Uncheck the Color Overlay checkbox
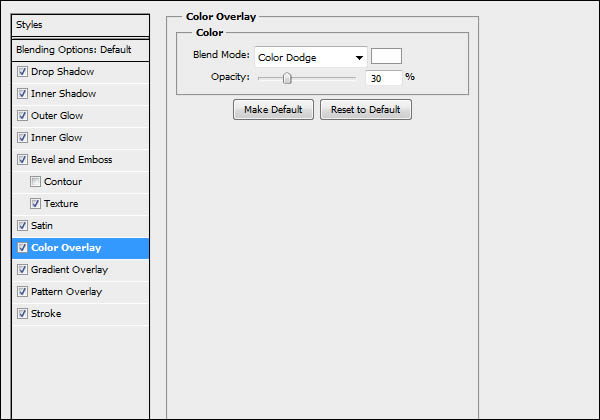The height and width of the screenshot is (420, 600). (22, 248)
